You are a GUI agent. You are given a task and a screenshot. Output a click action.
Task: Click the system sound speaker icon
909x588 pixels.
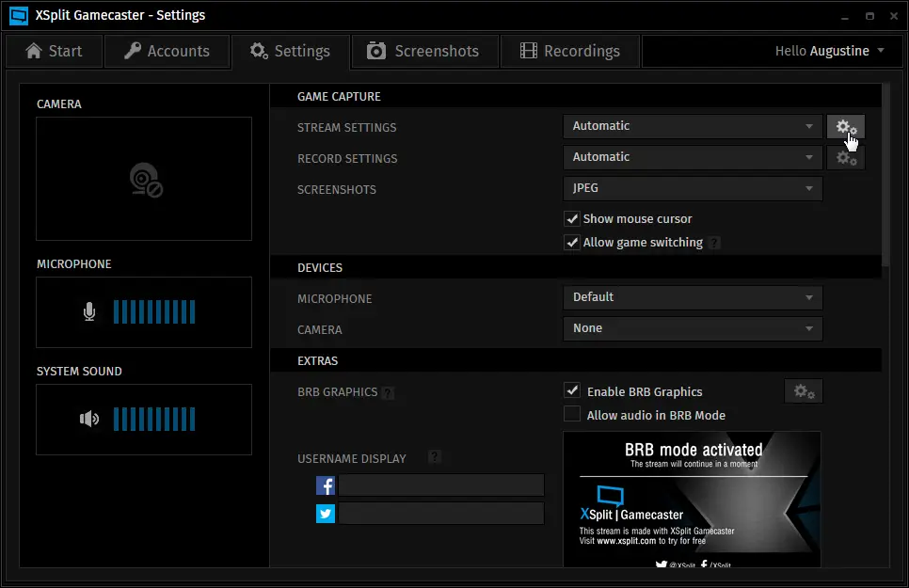point(89,419)
